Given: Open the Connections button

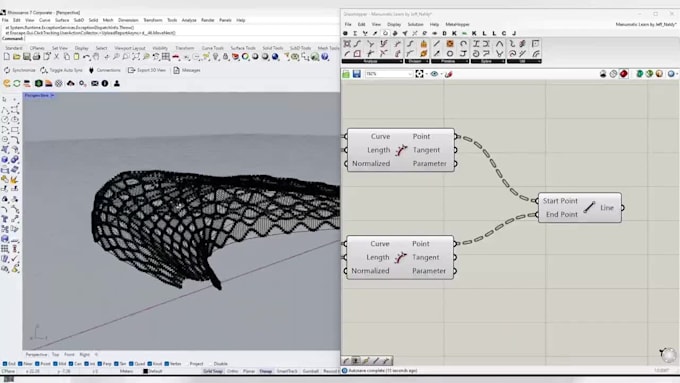Looking at the screenshot, I should pos(105,70).
